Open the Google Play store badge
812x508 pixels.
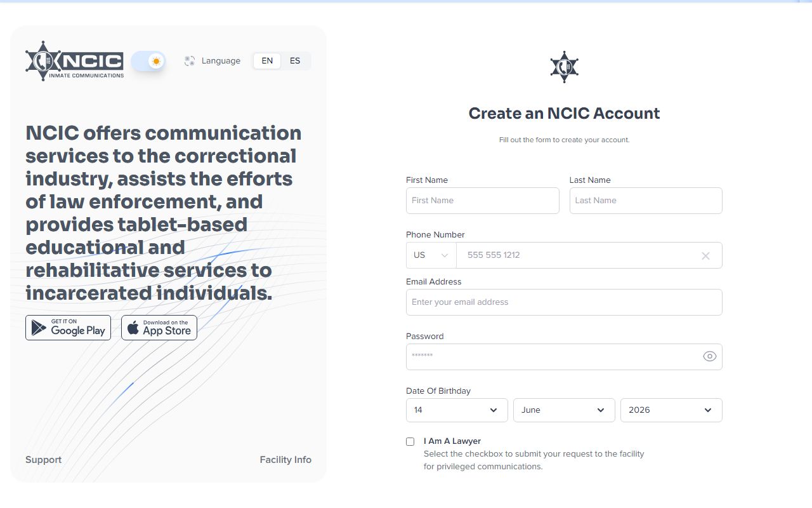[68, 328]
